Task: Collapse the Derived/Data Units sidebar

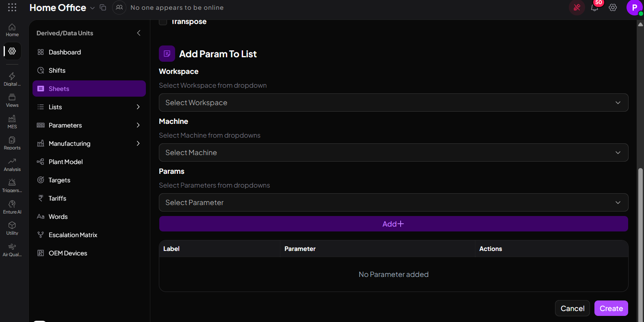Action: tap(139, 33)
